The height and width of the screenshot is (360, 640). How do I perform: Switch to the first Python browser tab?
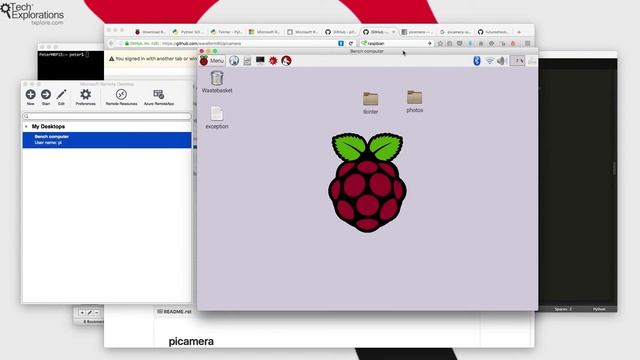point(187,32)
